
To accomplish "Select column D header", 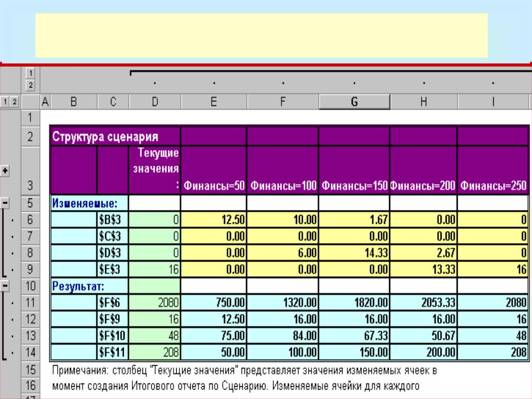I will click(x=155, y=101).
